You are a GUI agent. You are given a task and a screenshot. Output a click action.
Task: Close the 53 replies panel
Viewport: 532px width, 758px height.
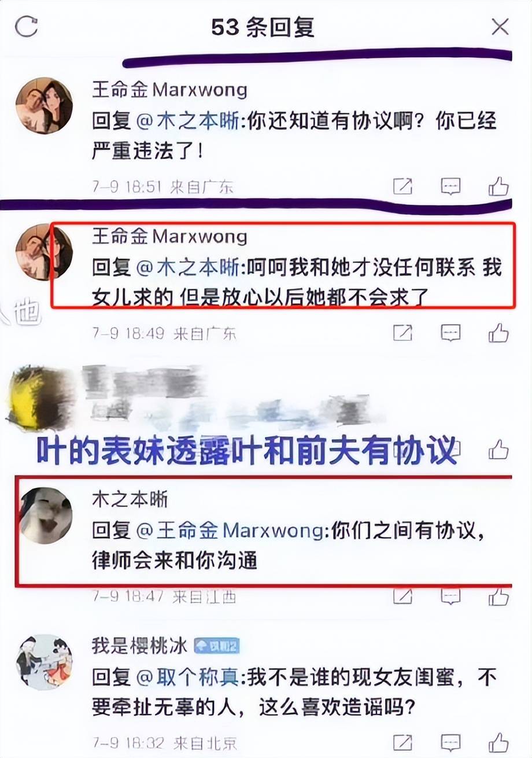point(500,27)
